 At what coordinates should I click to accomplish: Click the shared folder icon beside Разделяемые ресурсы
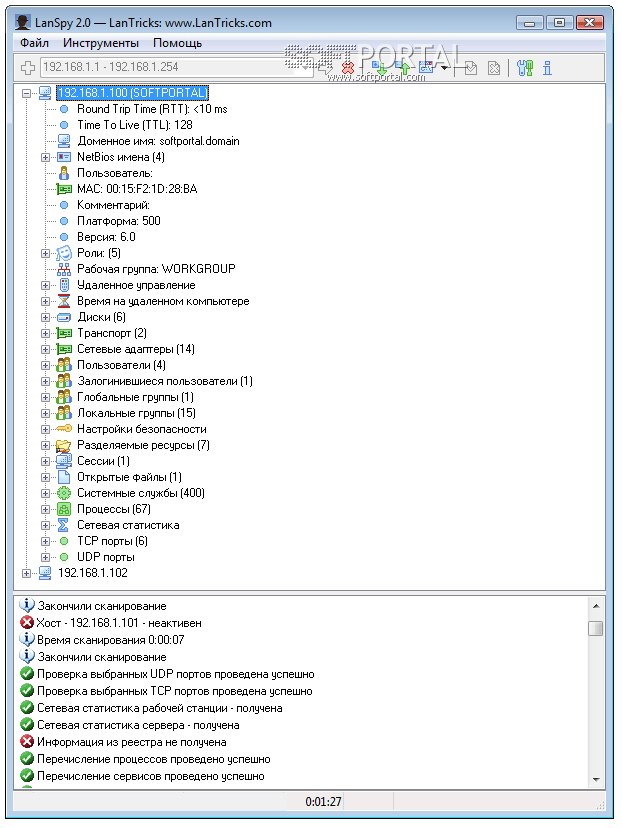64,445
